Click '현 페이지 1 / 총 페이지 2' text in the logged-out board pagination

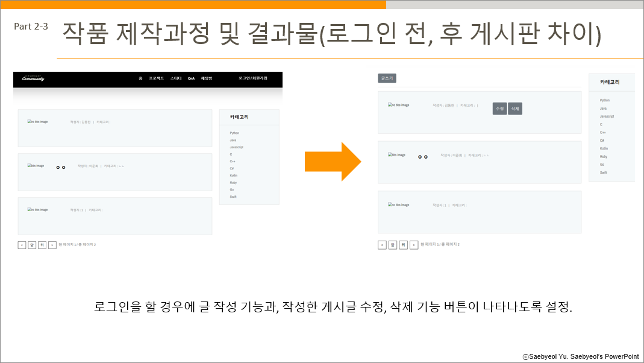77,245
